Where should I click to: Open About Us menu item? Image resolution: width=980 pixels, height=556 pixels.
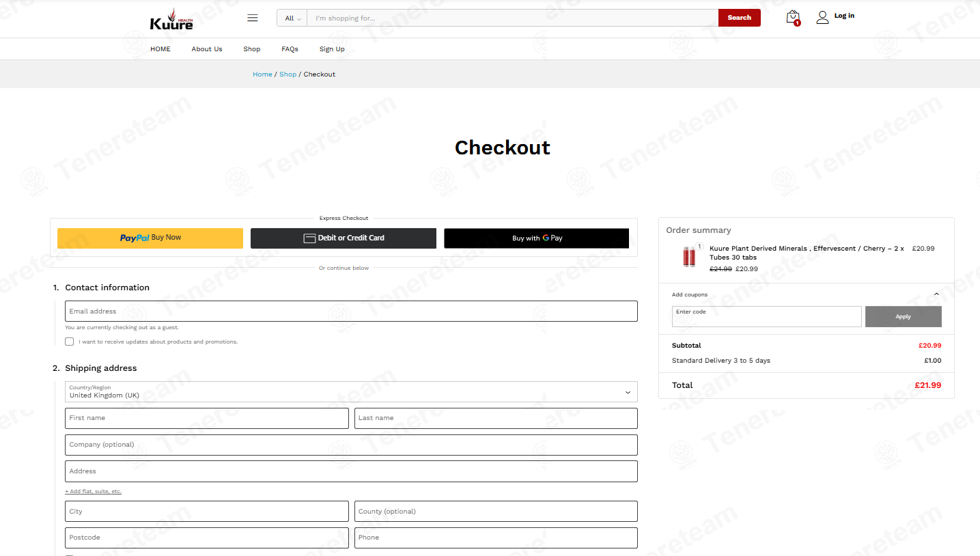pos(207,49)
